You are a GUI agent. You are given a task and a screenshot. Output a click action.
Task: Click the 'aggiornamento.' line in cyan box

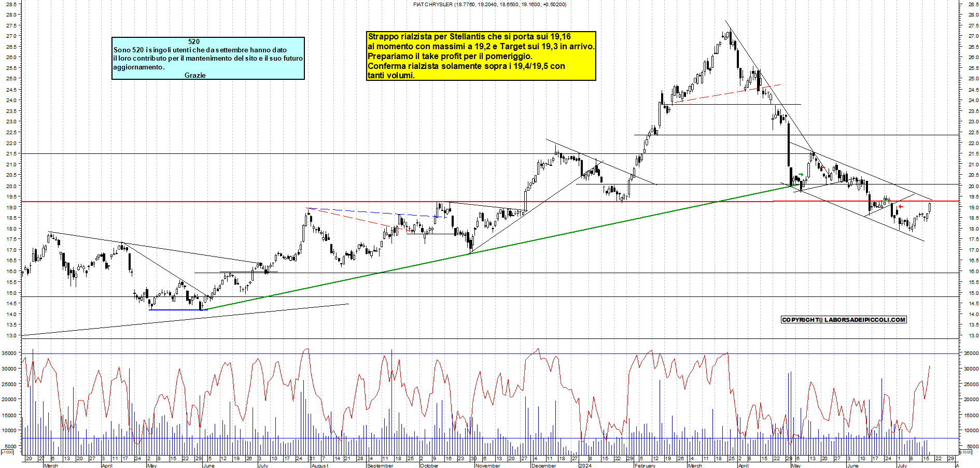click(x=139, y=67)
